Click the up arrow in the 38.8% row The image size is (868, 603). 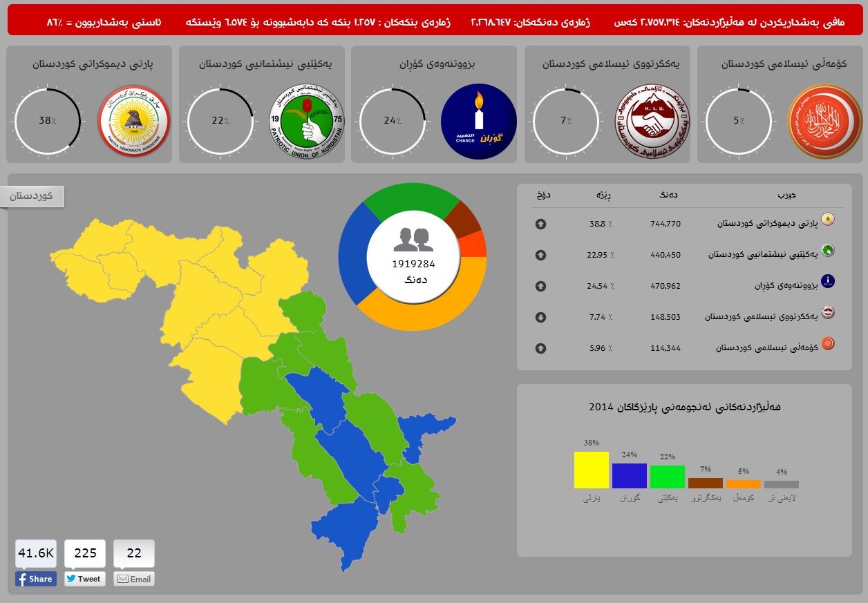pos(540,224)
